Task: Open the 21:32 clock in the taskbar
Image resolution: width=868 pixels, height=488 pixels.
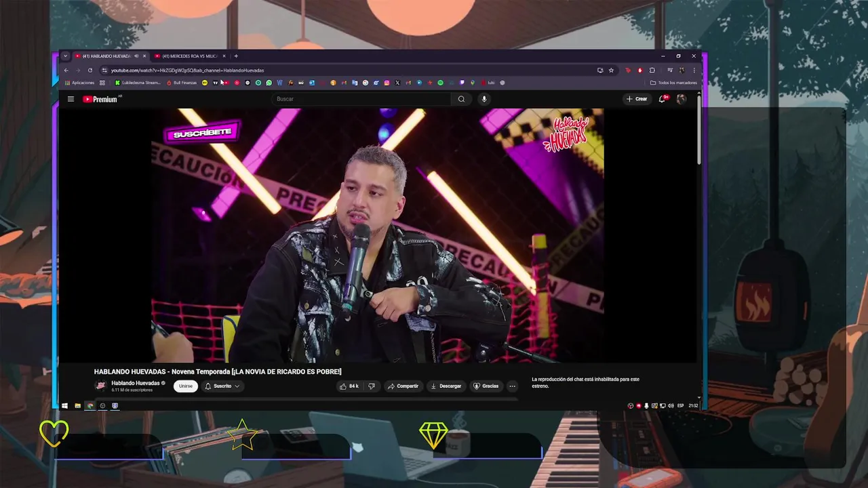Action: 693,405
